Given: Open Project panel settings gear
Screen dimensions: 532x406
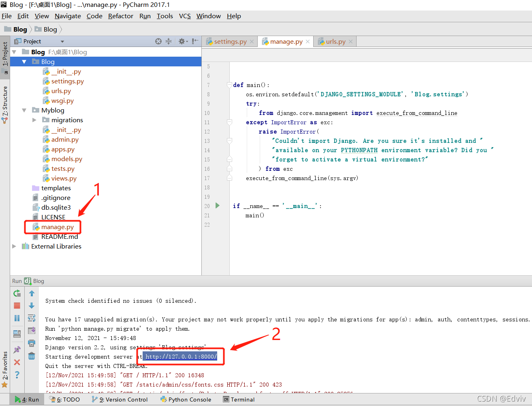Looking at the screenshot, I should (x=183, y=41).
